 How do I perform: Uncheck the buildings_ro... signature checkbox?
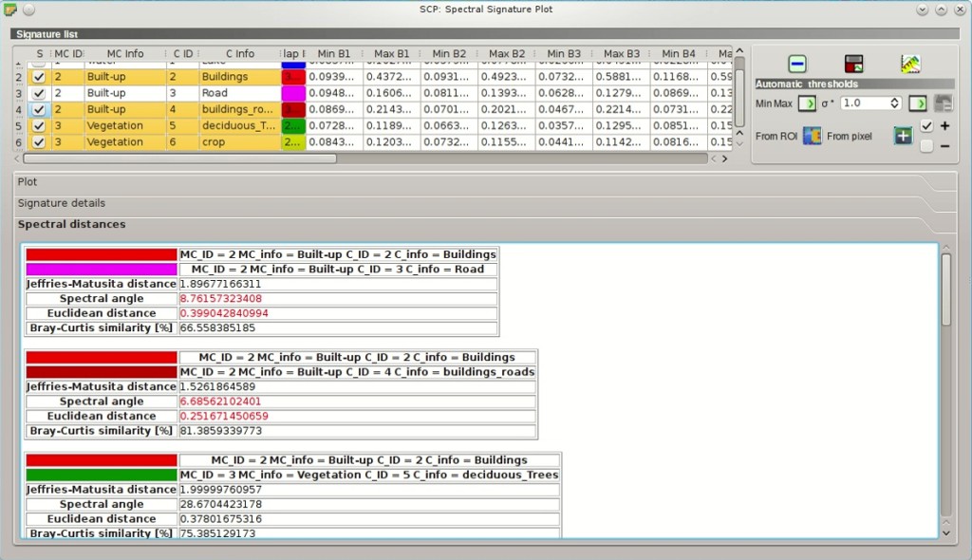[x=38, y=109]
